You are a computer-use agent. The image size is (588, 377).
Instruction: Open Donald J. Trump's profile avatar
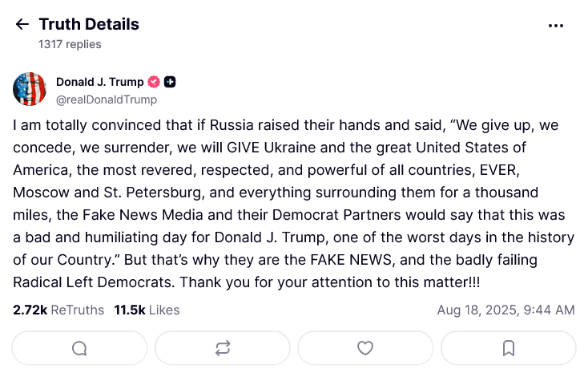point(30,89)
